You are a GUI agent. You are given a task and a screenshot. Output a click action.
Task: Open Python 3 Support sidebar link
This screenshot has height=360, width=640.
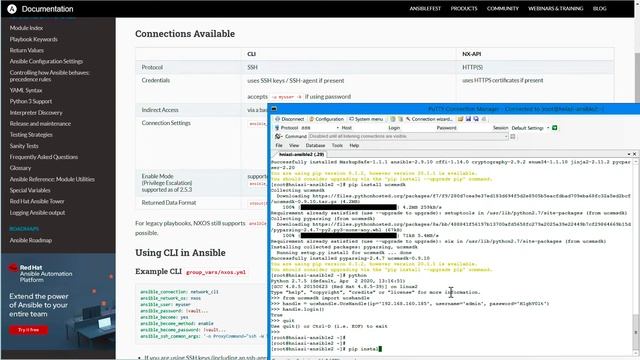tap(31, 102)
